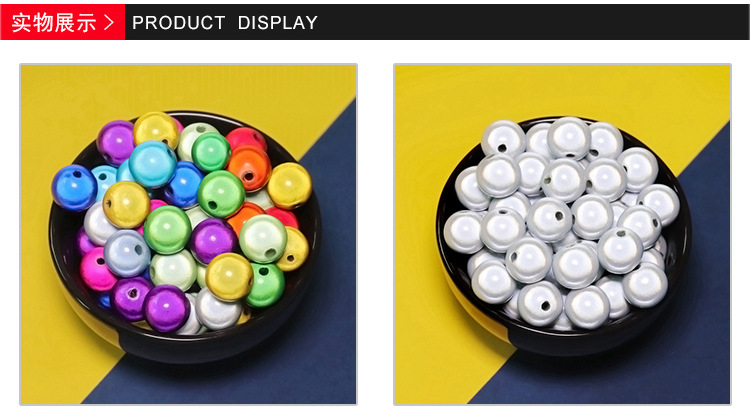Click the topmost white bead in right bowl
The image size is (750, 410).
point(569,138)
